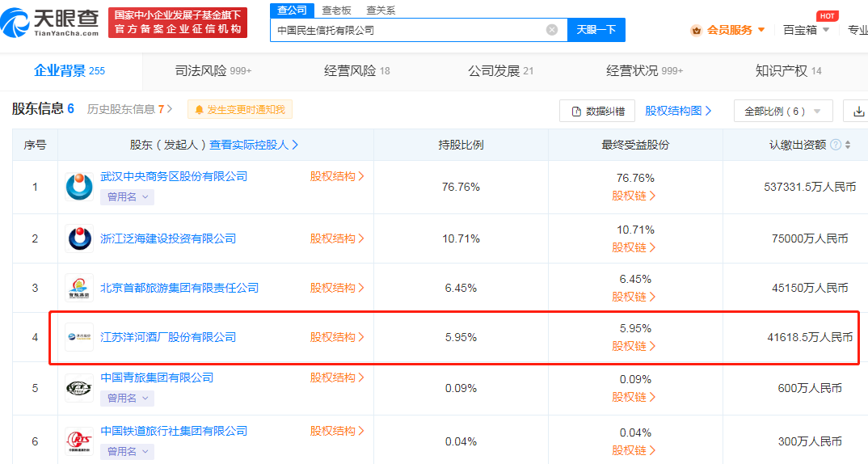The image size is (868, 464).
Task: Clear the search box with the X icon
Action: pyautogui.click(x=552, y=30)
